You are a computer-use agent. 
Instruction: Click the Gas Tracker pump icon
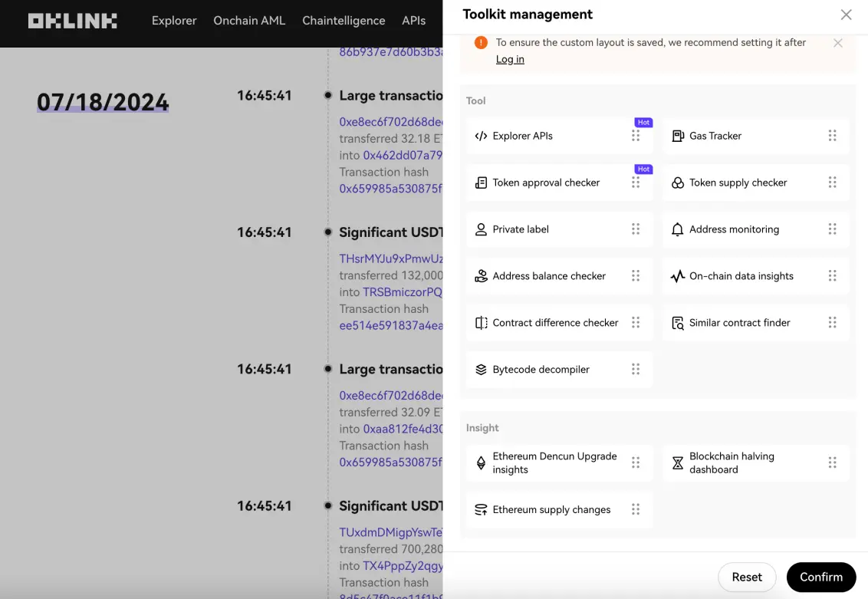pyautogui.click(x=678, y=136)
